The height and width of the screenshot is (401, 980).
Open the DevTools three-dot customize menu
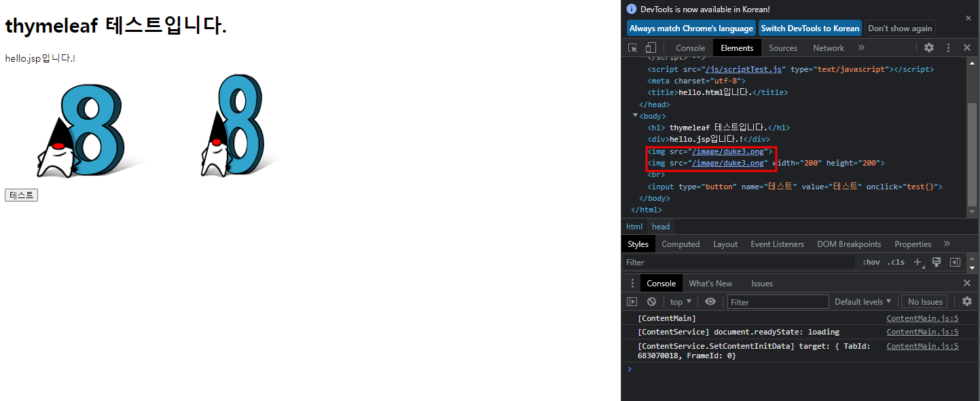pyautogui.click(x=948, y=47)
